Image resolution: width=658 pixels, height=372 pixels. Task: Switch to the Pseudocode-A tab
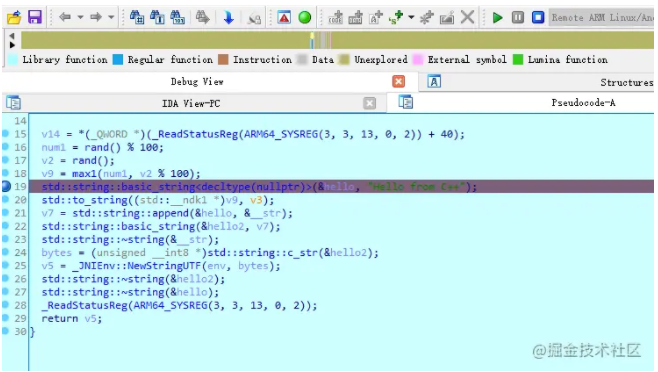coord(583,102)
